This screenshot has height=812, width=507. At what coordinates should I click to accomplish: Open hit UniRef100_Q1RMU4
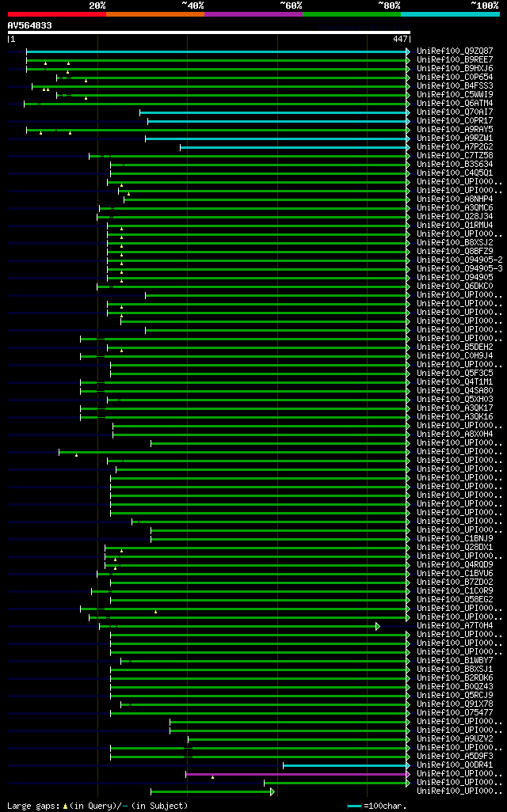click(455, 226)
